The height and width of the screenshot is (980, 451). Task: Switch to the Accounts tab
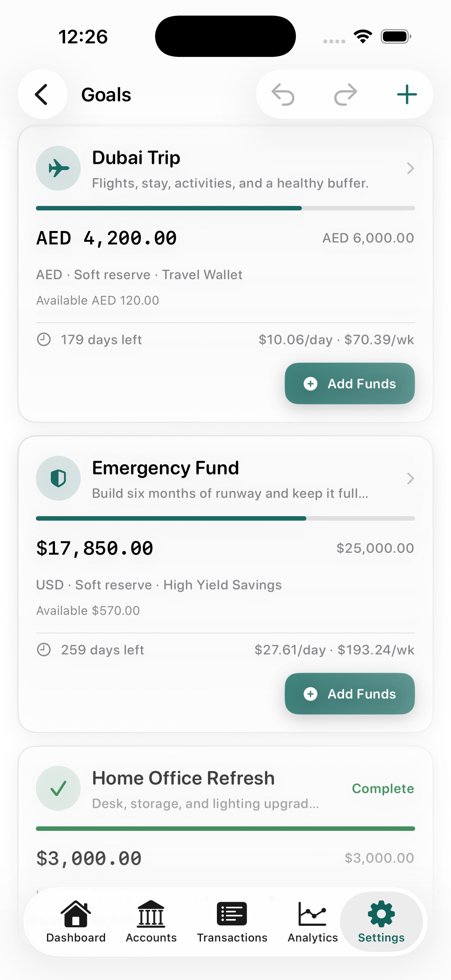click(151, 921)
